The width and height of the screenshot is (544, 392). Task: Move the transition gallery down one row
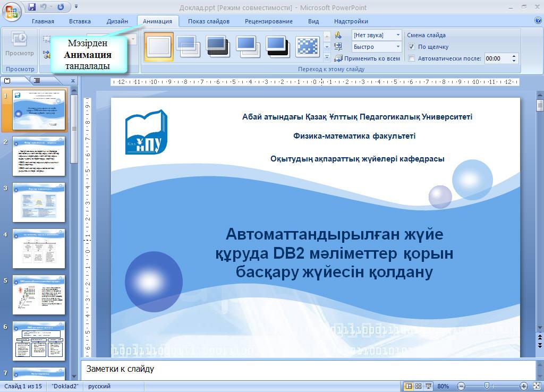coord(327,47)
